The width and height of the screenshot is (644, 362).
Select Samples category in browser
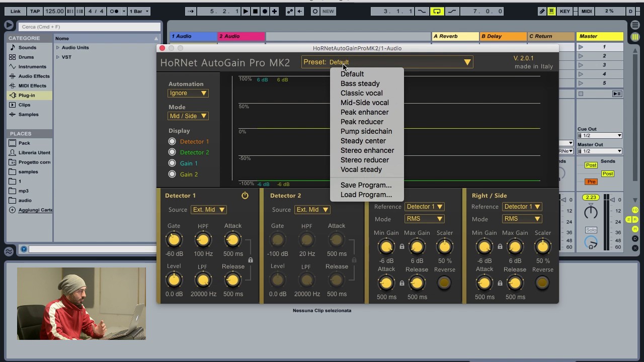pyautogui.click(x=28, y=114)
